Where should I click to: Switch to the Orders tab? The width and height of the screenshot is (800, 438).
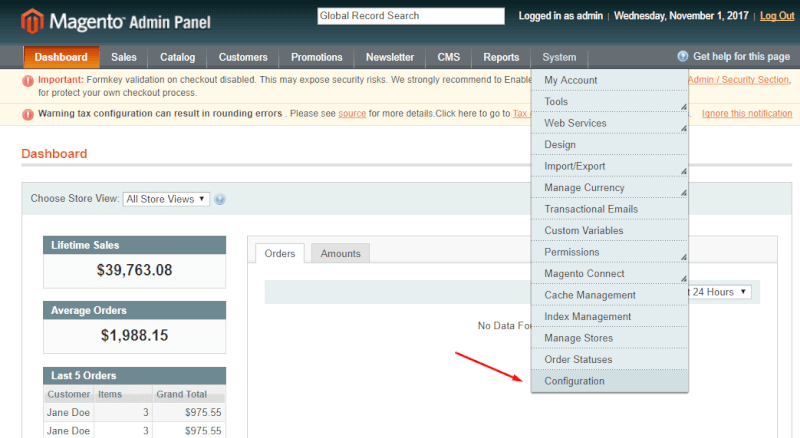tap(280, 253)
